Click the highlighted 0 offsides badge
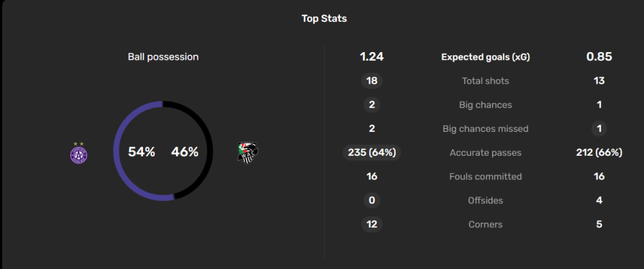644x269 pixels. point(372,200)
